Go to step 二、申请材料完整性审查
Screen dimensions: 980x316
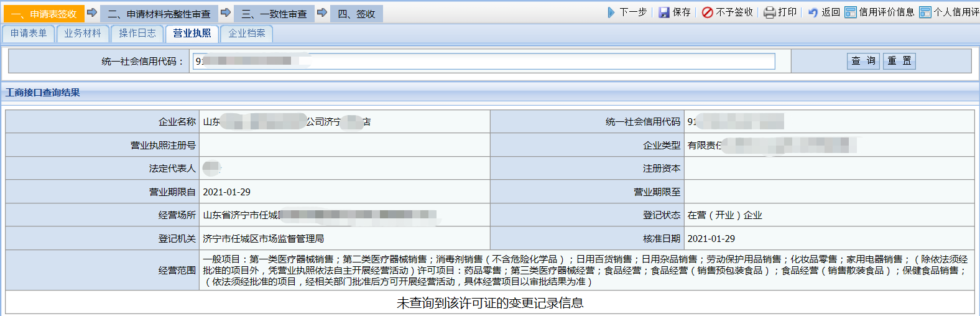tap(159, 14)
